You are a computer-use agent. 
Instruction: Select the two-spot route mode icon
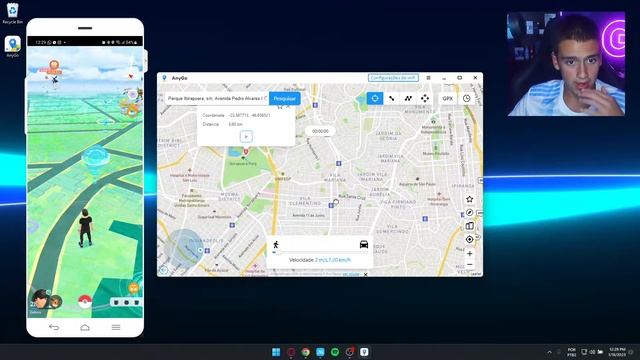[392, 98]
